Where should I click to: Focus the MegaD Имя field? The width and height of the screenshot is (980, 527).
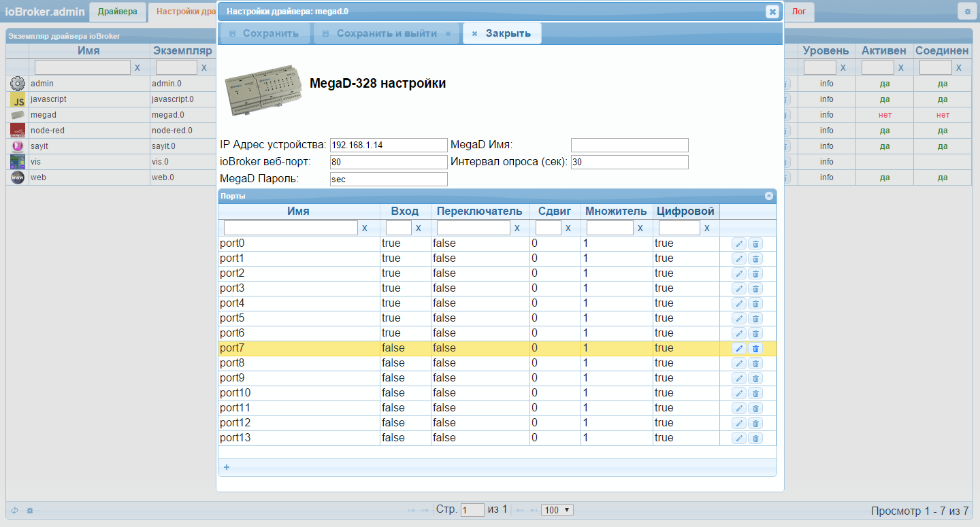pyautogui.click(x=630, y=145)
